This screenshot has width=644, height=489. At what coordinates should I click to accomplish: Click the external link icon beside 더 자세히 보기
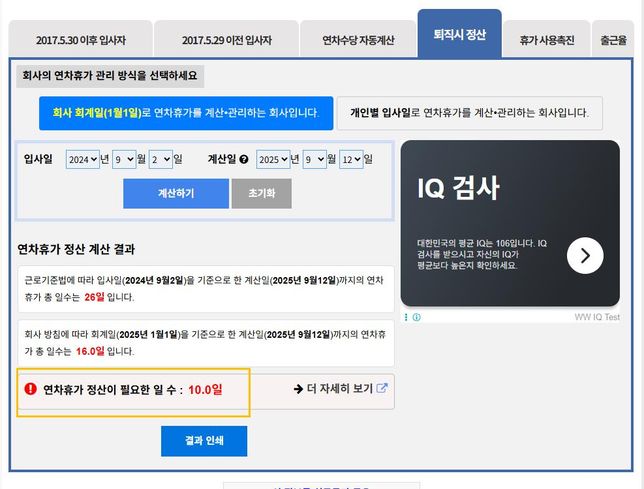click(381, 389)
